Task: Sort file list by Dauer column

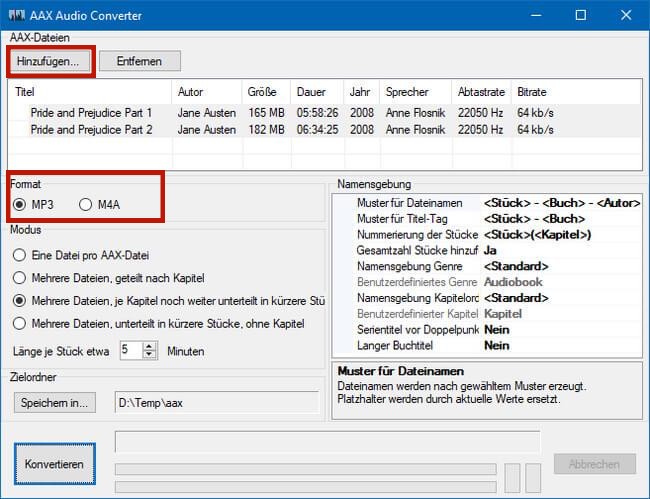Action: tap(316, 92)
